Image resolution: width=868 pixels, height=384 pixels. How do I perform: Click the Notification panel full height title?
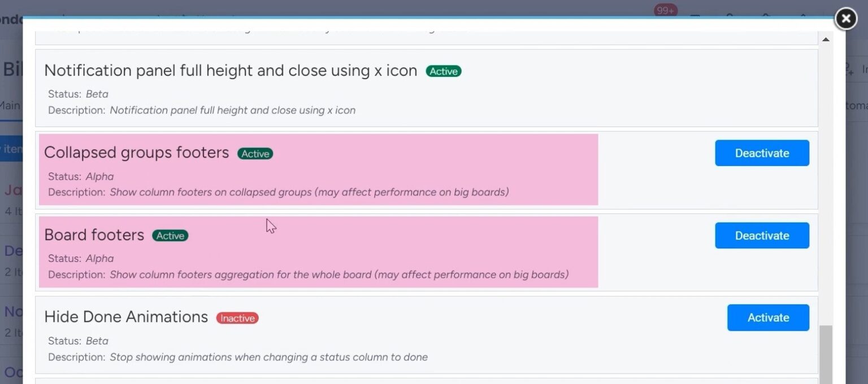pos(232,70)
